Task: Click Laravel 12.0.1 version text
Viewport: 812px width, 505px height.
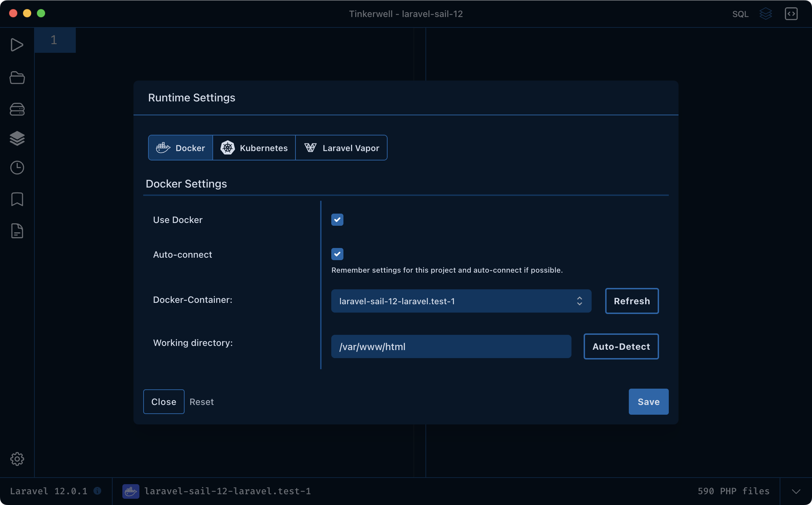Action: tap(49, 491)
